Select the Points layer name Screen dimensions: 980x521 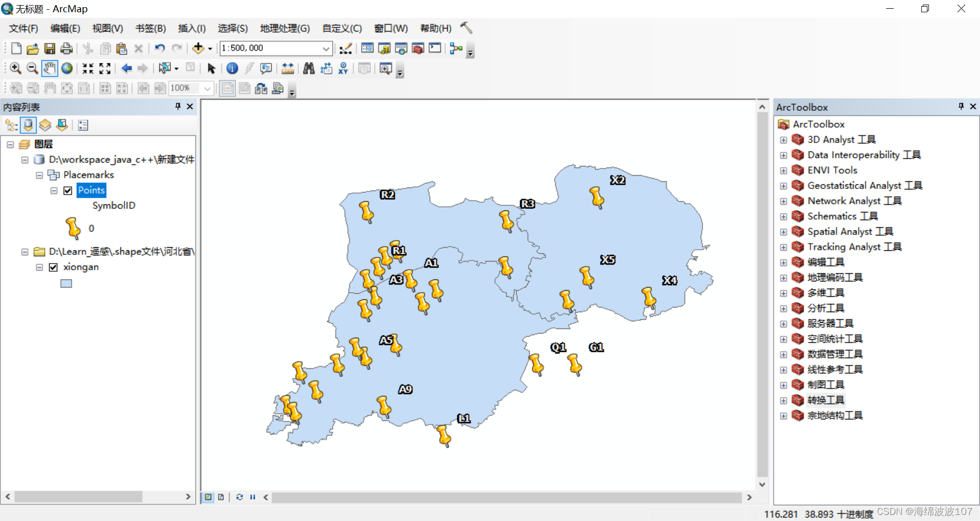click(91, 191)
